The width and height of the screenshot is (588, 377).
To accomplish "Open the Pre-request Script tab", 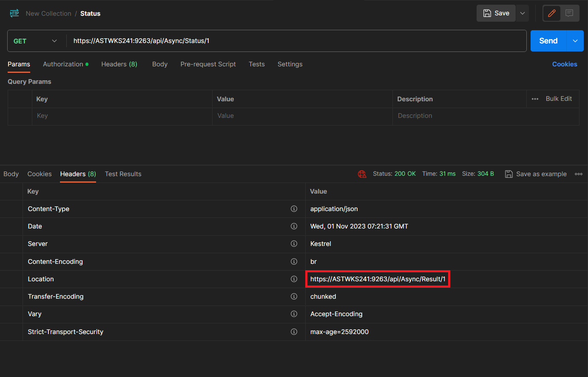I will [208, 64].
